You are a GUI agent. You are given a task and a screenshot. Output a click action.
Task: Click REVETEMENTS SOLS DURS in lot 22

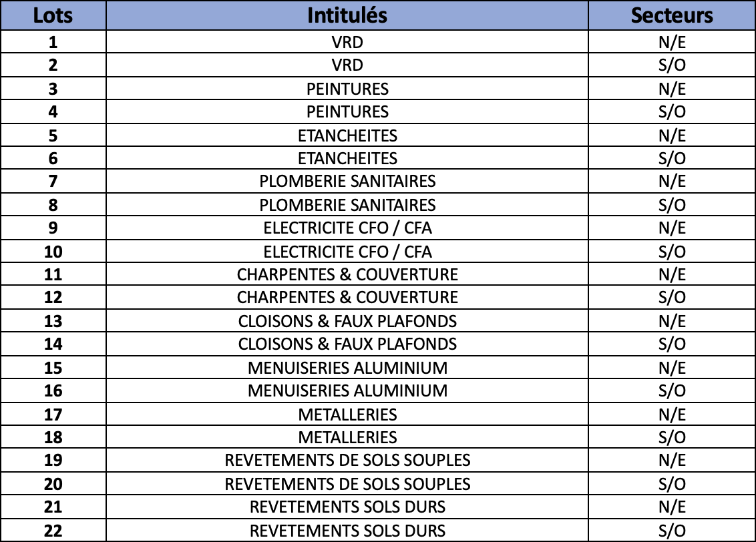tap(347, 531)
